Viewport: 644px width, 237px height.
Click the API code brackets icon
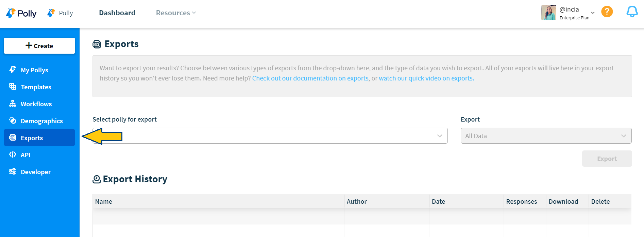pyautogui.click(x=13, y=154)
